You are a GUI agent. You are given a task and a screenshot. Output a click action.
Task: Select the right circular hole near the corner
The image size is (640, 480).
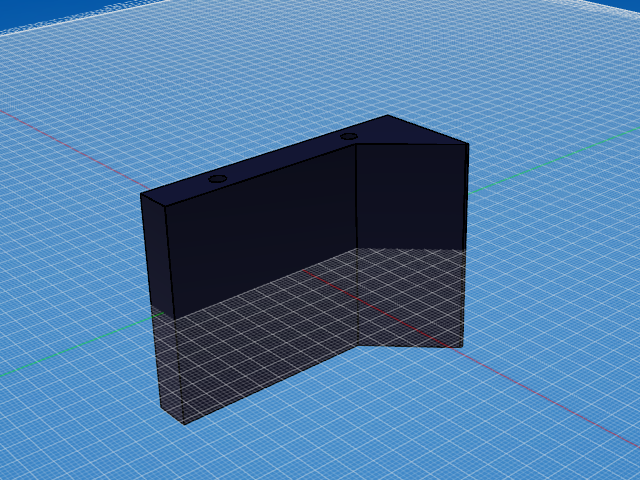click(349, 136)
